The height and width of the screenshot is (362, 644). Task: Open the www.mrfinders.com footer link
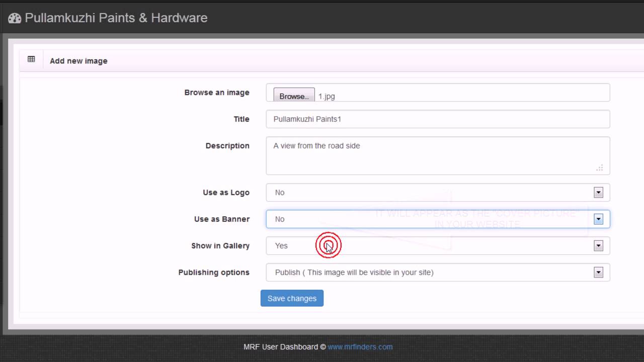[360, 346]
